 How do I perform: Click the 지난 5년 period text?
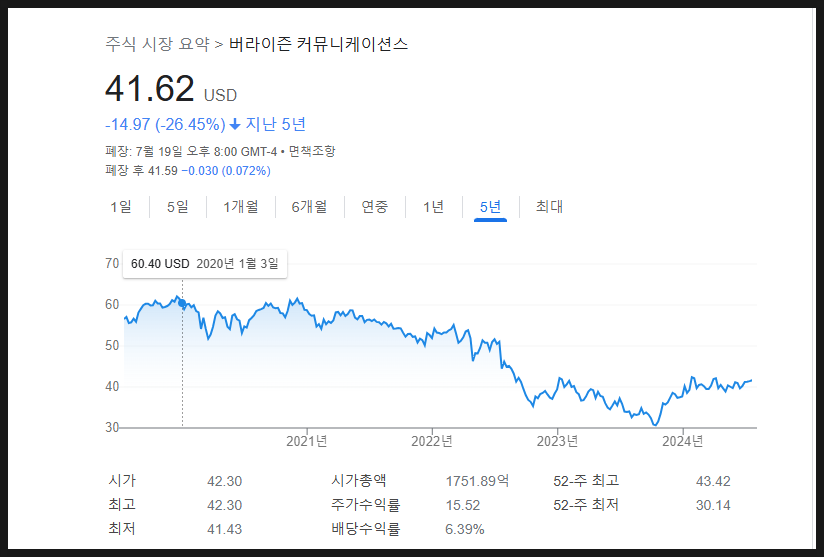pos(275,125)
